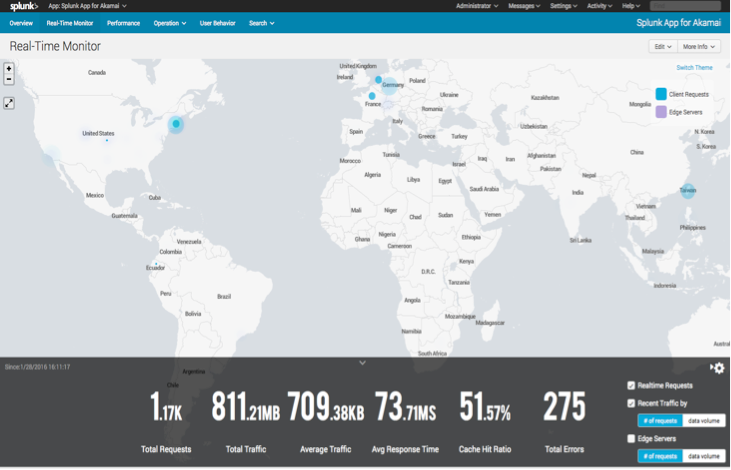Expand the Operation menu
This screenshot has height=470, width=731.
pos(170,23)
